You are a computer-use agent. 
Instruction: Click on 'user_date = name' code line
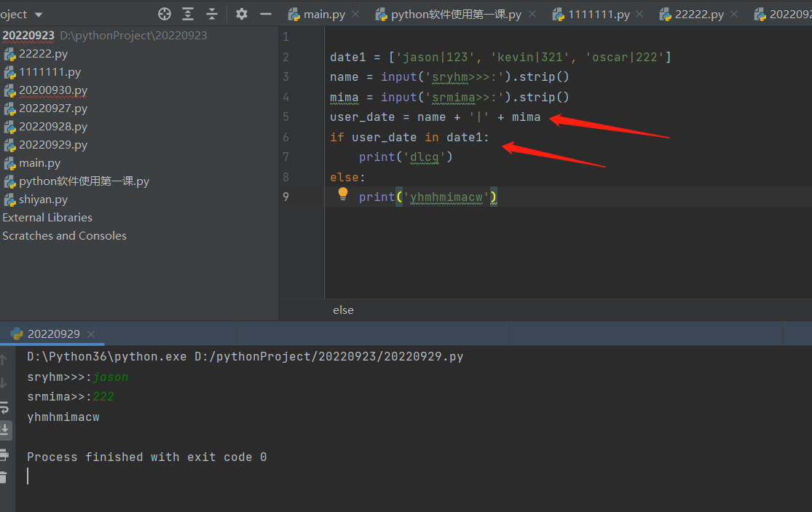pyautogui.click(x=435, y=117)
